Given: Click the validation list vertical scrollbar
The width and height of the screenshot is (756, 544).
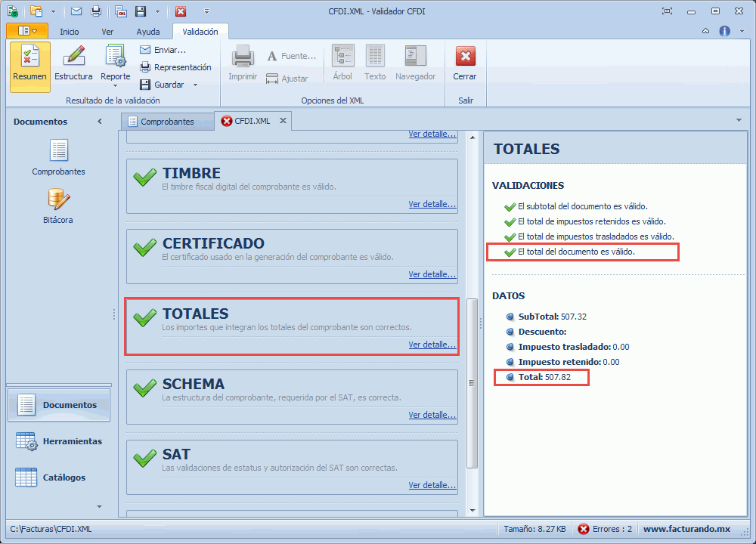Looking at the screenshot, I should [472, 382].
